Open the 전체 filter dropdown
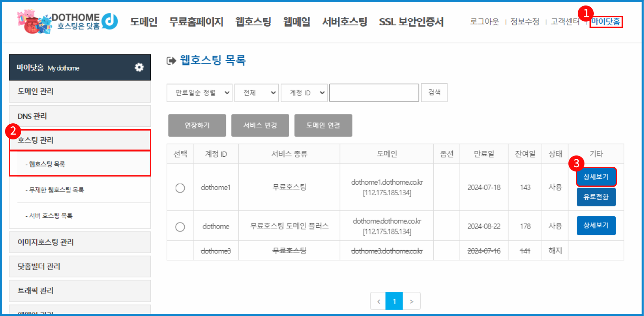This screenshot has height=316, width=644. (256, 93)
